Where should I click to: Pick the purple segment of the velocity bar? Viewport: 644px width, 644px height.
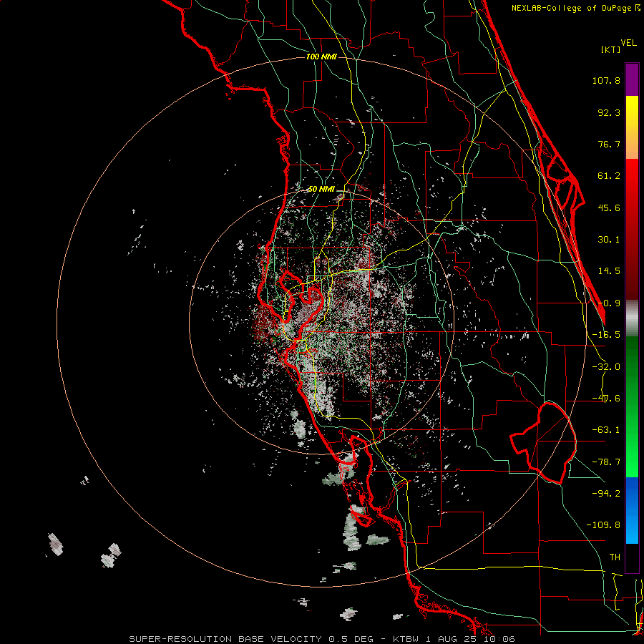coord(632,79)
